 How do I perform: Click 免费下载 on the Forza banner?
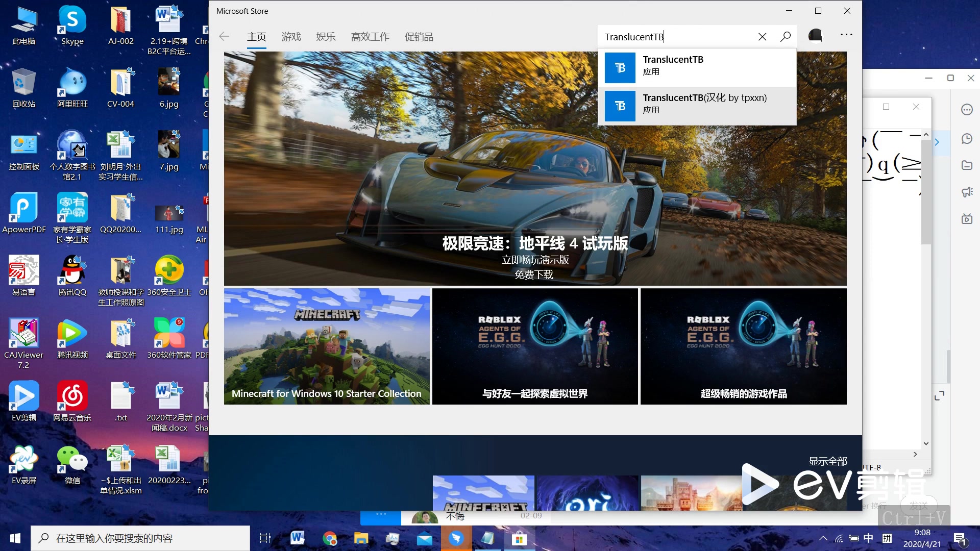[x=534, y=274]
